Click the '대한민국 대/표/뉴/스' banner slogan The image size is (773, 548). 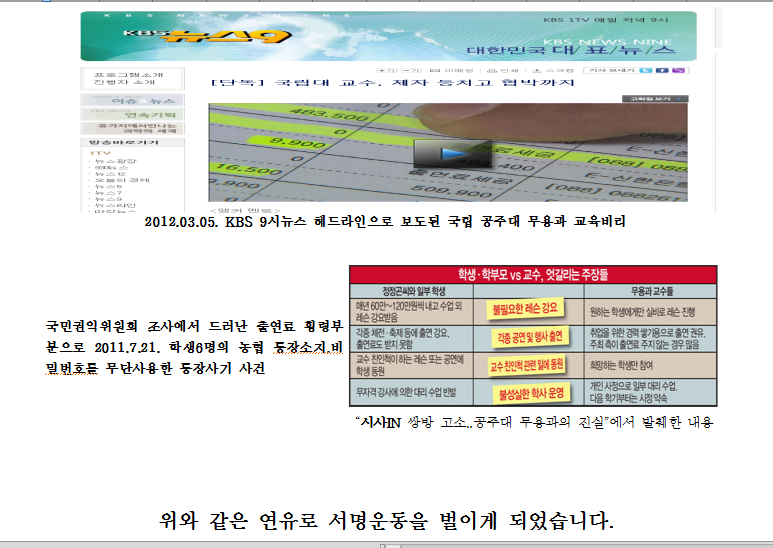click(571, 50)
